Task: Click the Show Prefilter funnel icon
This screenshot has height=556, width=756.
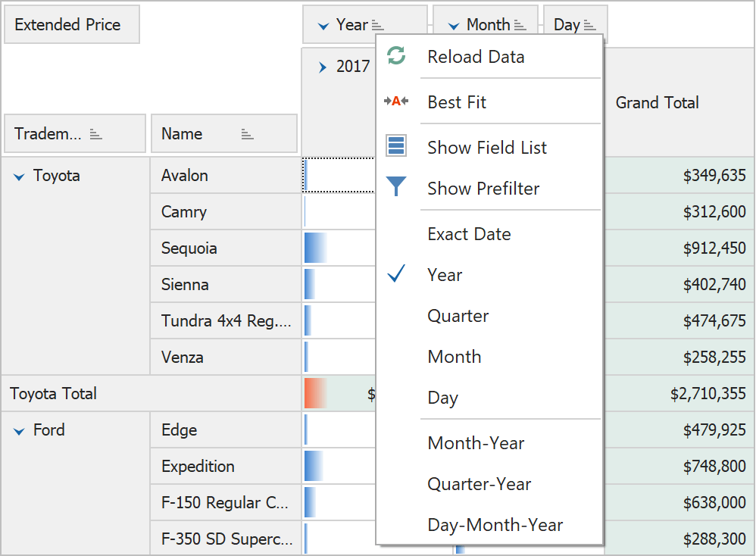Action: tap(396, 186)
